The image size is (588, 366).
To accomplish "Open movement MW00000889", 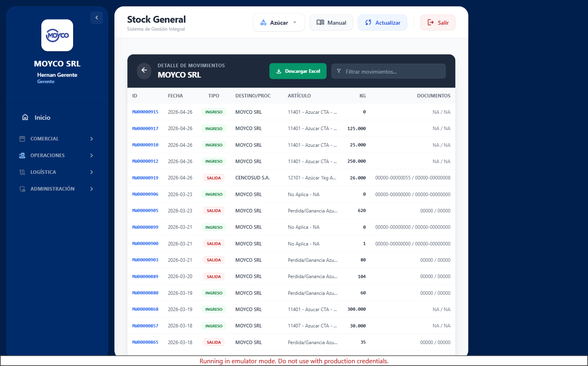I will [145, 276].
